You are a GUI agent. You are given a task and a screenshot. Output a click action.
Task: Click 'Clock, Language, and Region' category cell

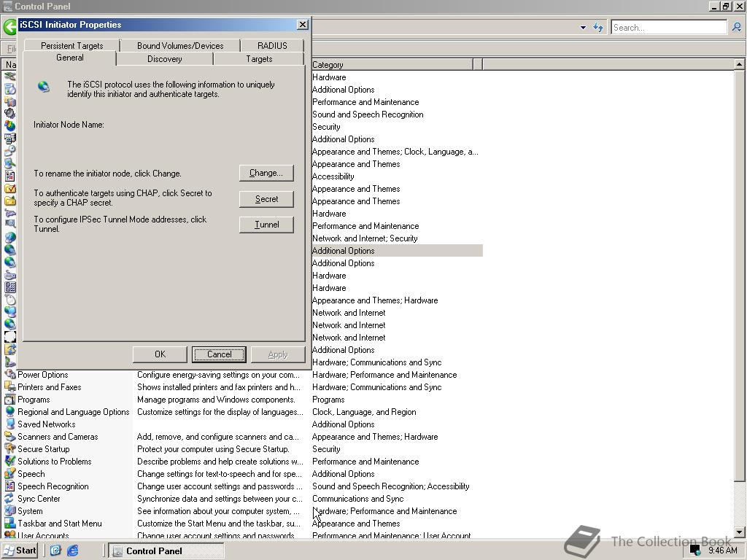[364, 412]
